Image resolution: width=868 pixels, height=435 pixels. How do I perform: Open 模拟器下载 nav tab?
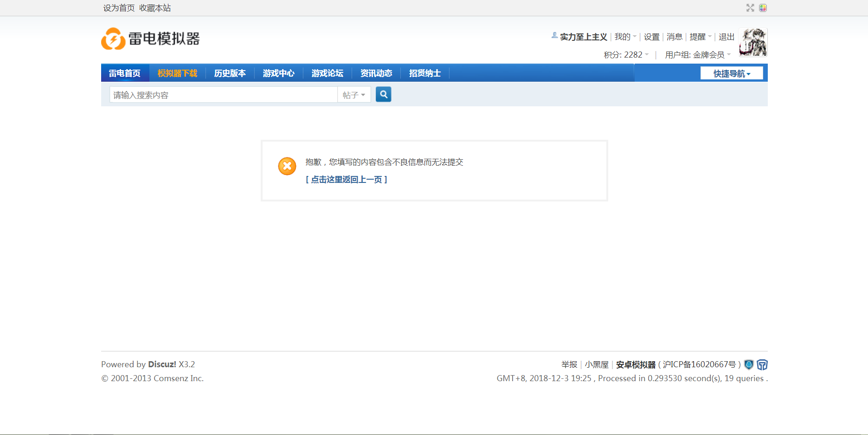[177, 73]
